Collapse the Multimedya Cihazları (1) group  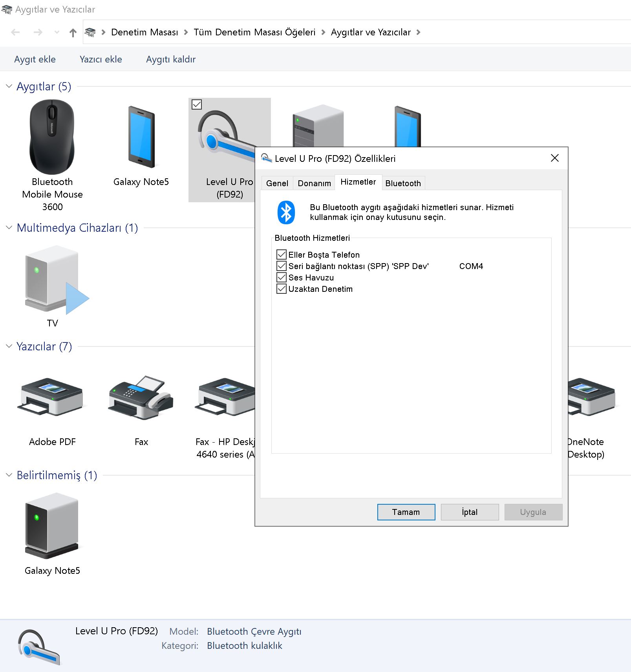coord(9,227)
